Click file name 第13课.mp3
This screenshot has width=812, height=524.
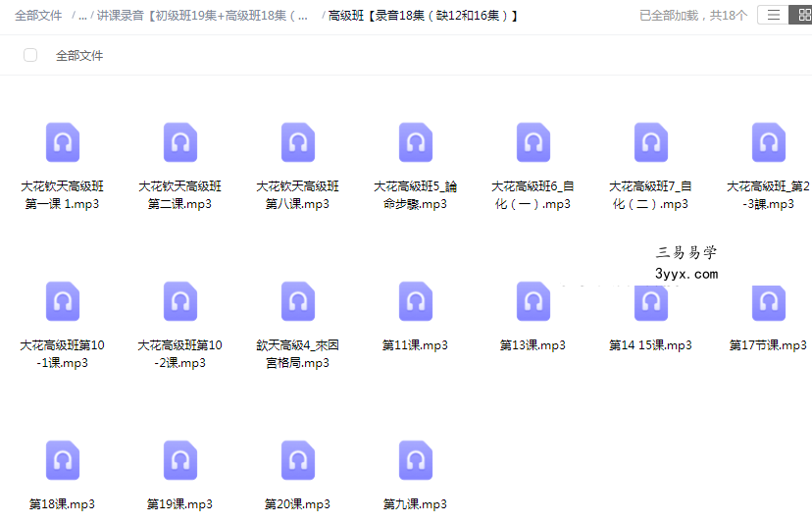pyautogui.click(x=533, y=345)
